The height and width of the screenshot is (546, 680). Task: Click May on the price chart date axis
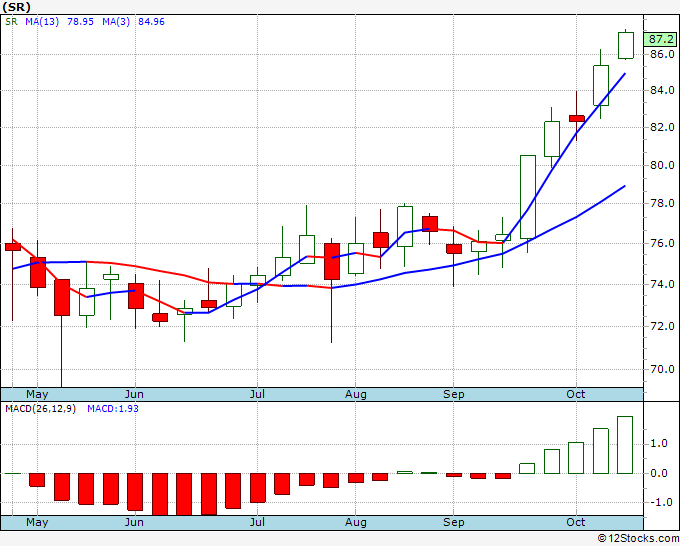(x=37, y=395)
